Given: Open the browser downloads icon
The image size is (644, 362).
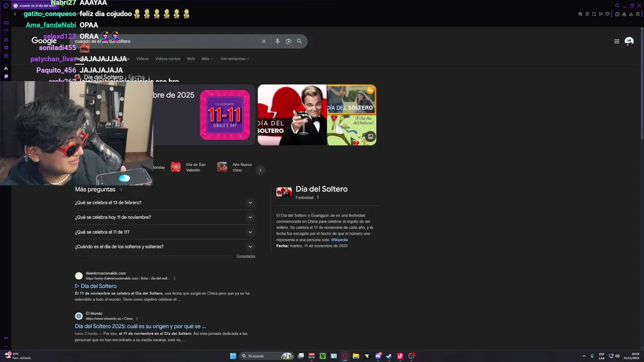Looking at the screenshot, I should tap(631, 14).
